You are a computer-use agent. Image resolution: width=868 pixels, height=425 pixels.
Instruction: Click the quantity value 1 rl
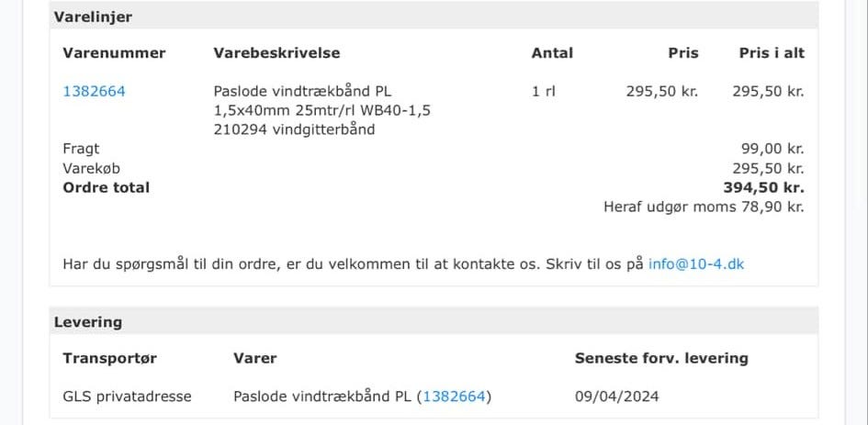tap(544, 91)
